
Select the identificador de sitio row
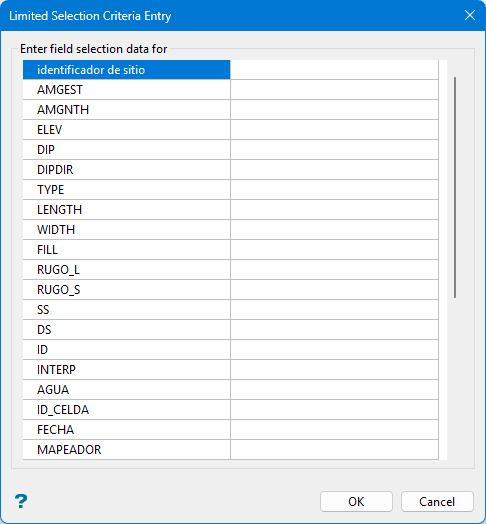127,70
